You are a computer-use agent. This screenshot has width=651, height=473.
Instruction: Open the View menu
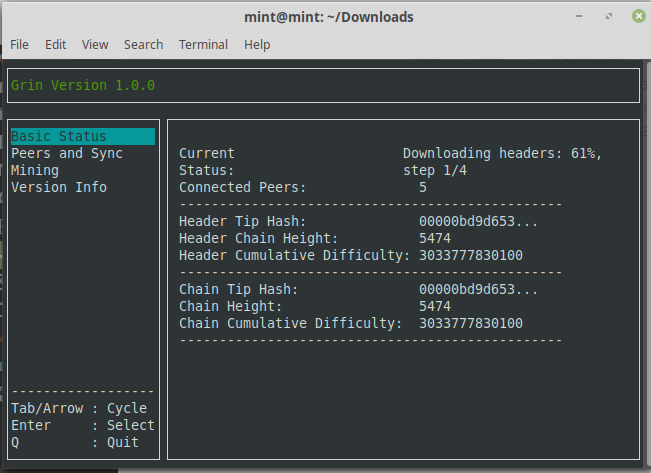[95, 44]
